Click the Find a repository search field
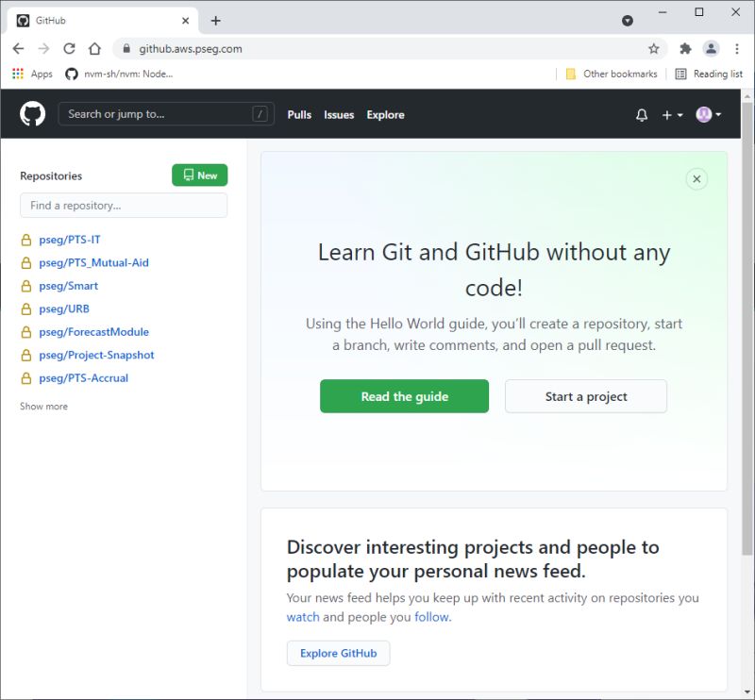The width and height of the screenshot is (755, 700). click(x=123, y=205)
